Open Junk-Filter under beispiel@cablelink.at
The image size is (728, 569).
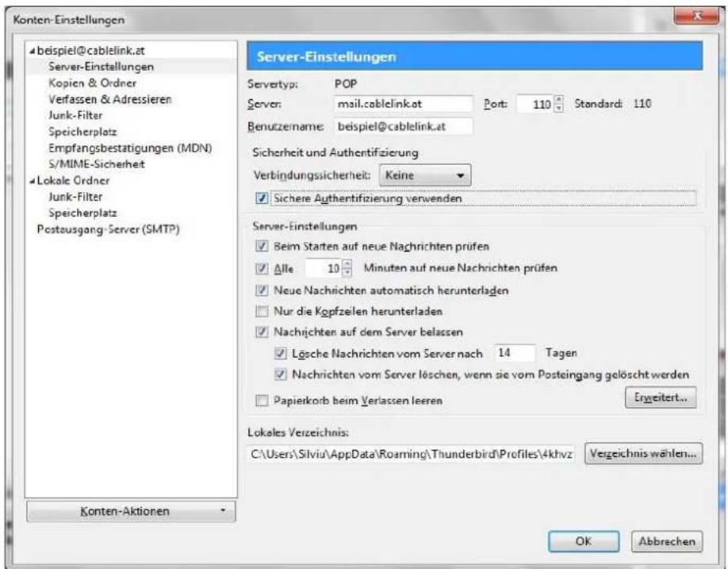pos(75,115)
